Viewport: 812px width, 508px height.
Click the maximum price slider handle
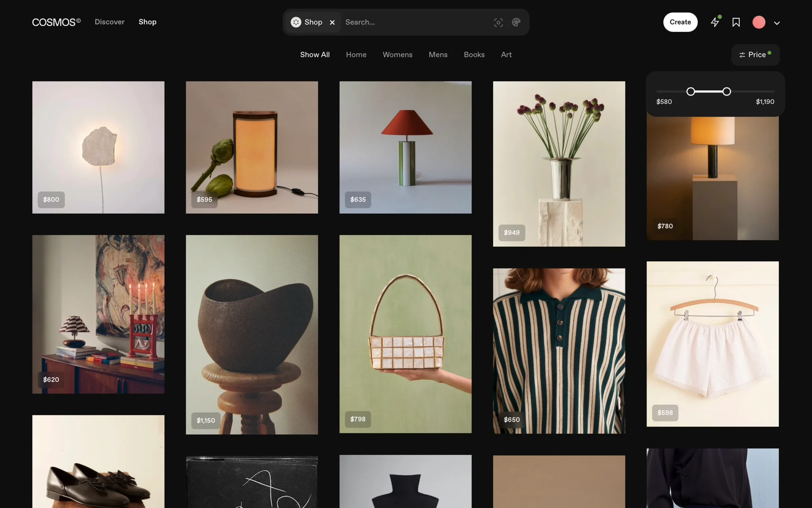click(x=727, y=91)
